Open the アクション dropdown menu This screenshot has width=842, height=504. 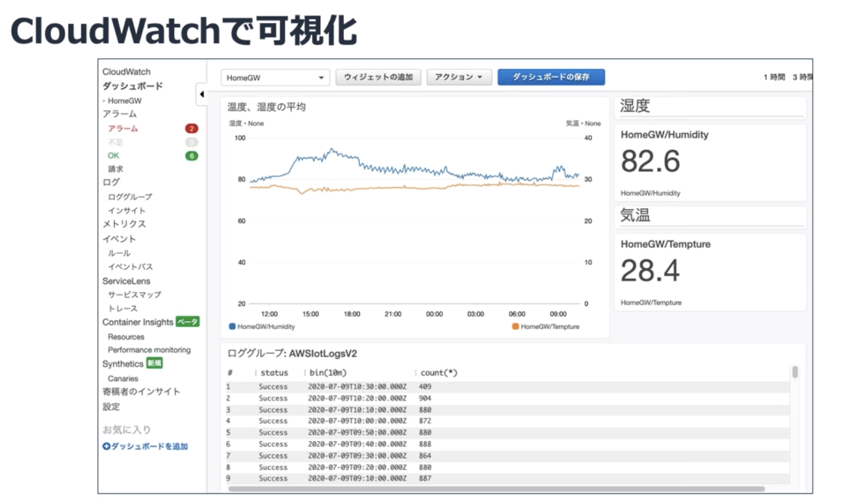pyautogui.click(x=459, y=77)
